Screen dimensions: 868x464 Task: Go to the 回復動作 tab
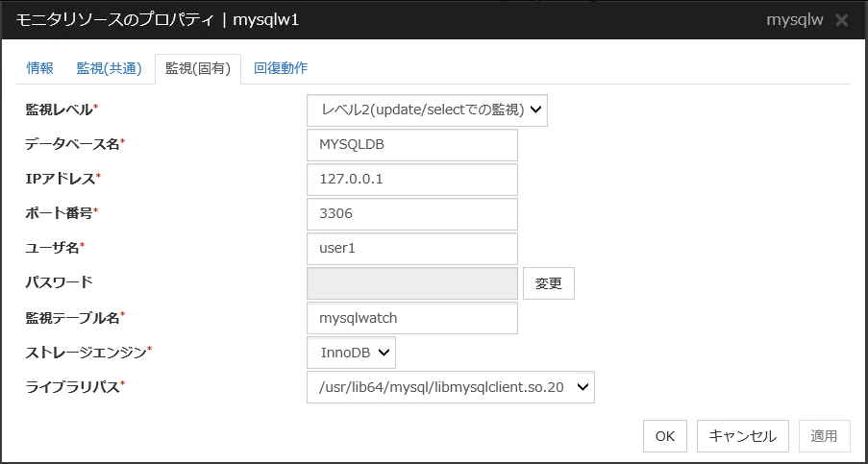tap(281, 68)
